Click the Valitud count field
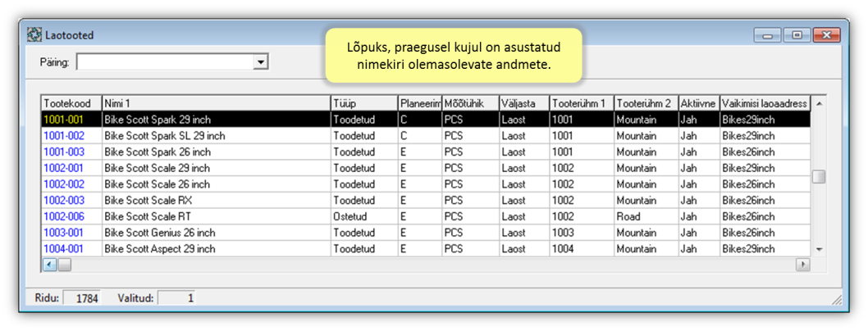 tap(176, 298)
